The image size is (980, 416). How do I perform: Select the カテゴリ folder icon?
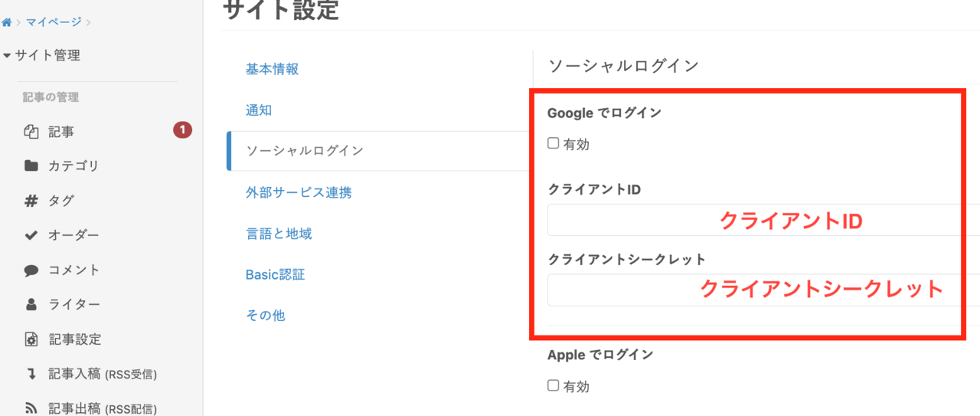[31, 165]
